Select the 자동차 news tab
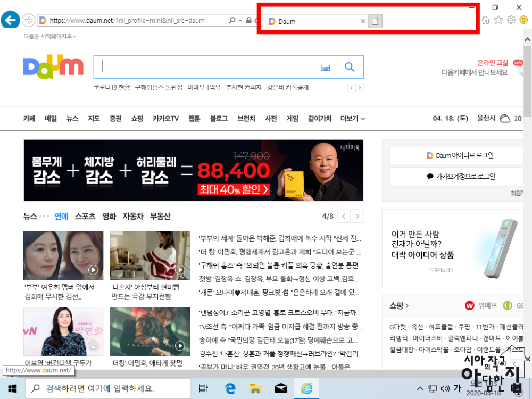532x399 pixels. [133, 216]
